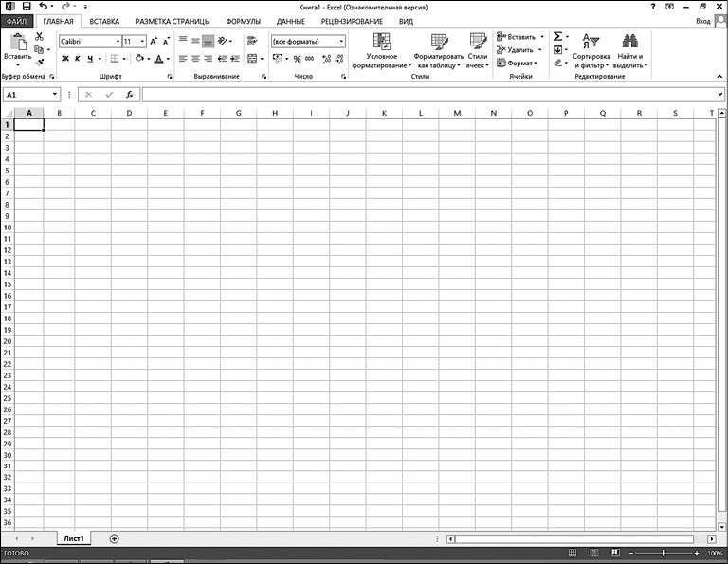Click the zoom slider in status bar
728x564 pixels.
tap(664, 553)
